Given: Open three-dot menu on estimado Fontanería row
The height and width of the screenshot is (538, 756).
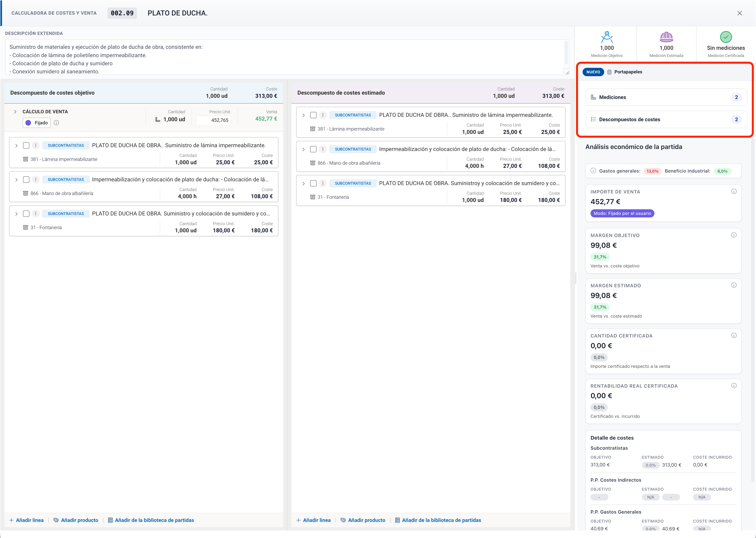Looking at the screenshot, I should [323, 183].
